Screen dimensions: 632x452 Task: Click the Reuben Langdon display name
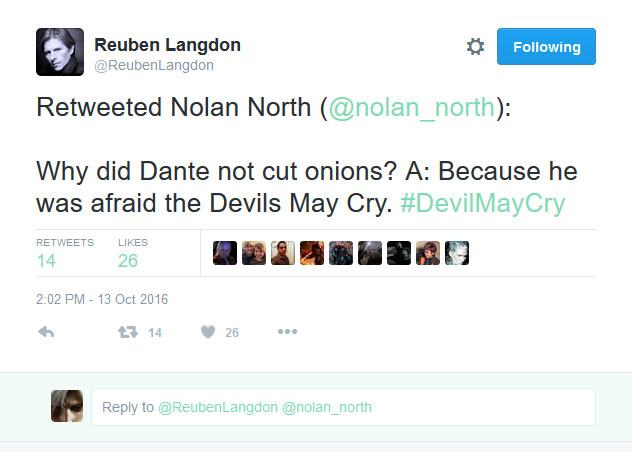coord(167,45)
